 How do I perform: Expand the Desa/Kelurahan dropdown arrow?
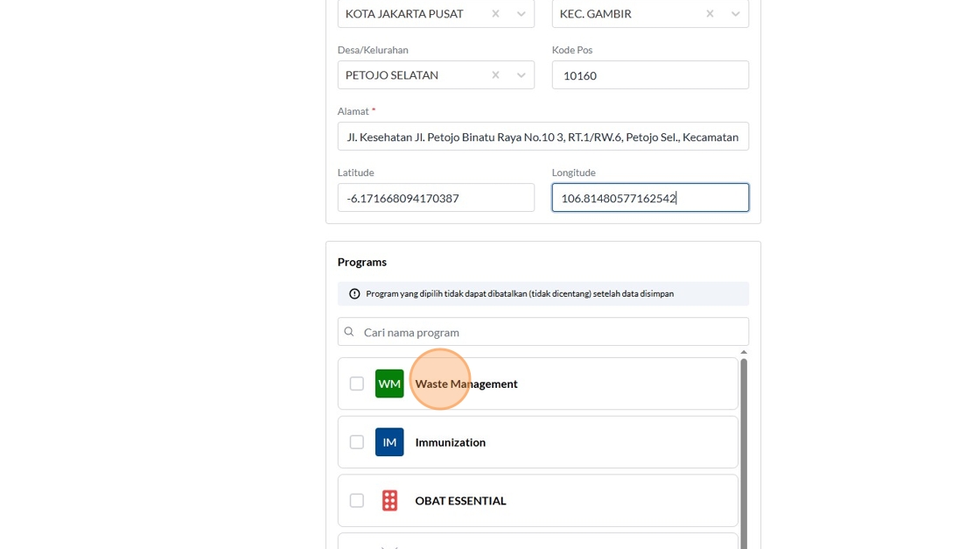click(521, 75)
